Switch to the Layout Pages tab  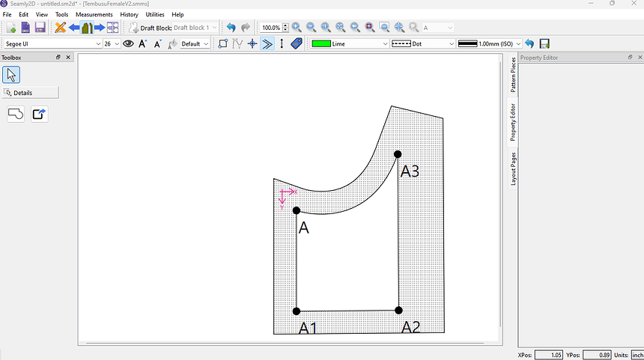pos(513,168)
